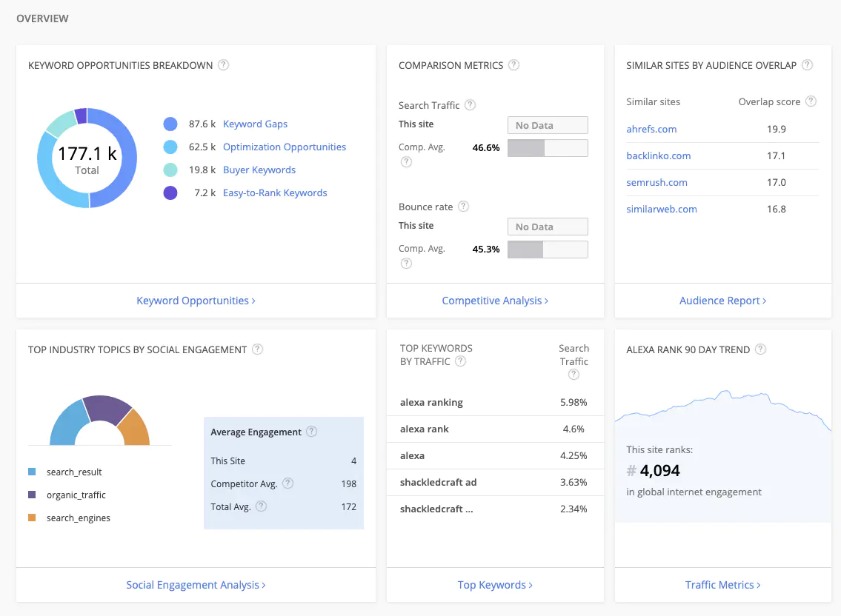Click the orange search_engines legend swatch
Screen dimensions: 841x616
pyautogui.click(x=32, y=518)
